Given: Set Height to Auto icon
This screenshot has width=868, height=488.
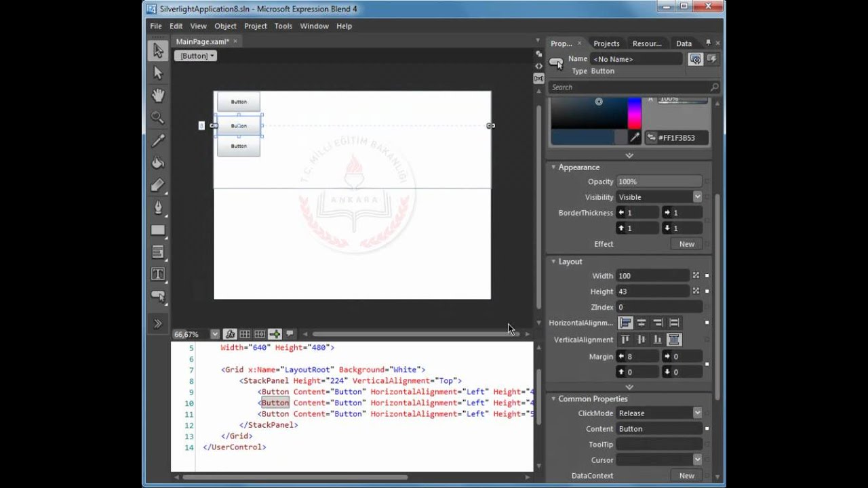Looking at the screenshot, I should (x=696, y=291).
